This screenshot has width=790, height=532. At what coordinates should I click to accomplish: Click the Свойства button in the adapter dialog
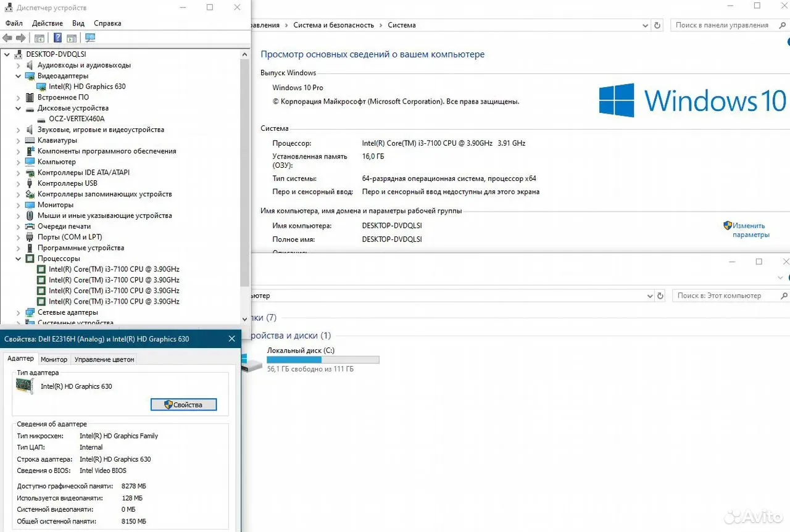pyautogui.click(x=183, y=404)
